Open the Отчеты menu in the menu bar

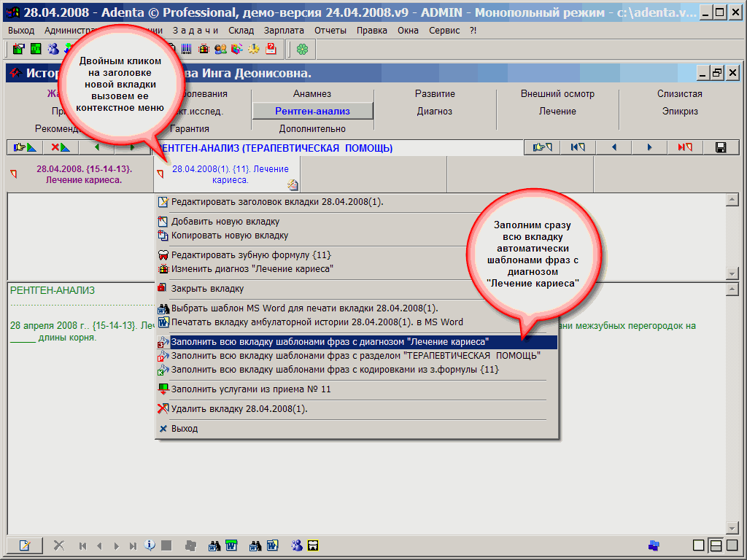[x=330, y=30]
